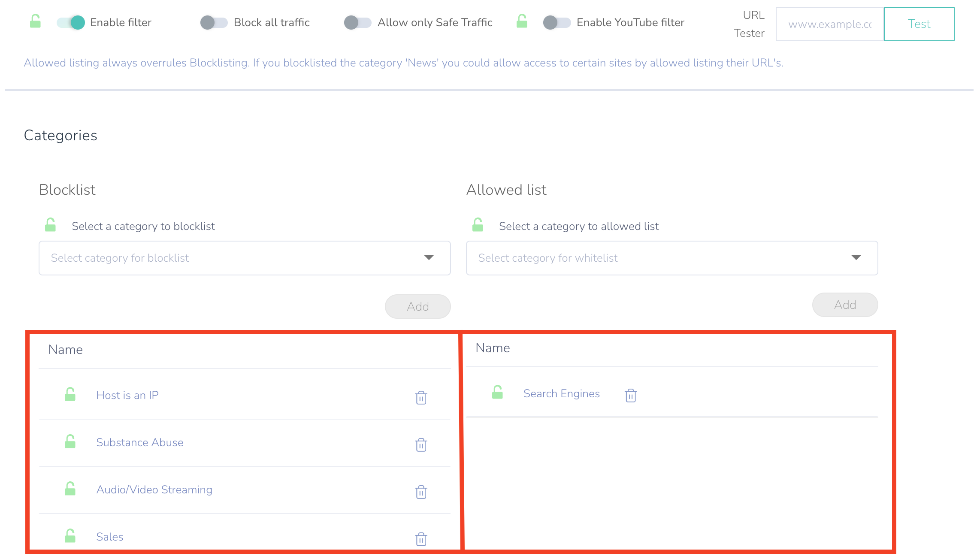This screenshot has height=556, width=980.
Task: Click lock icon next to Search Engines
Action: click(497, 392)
